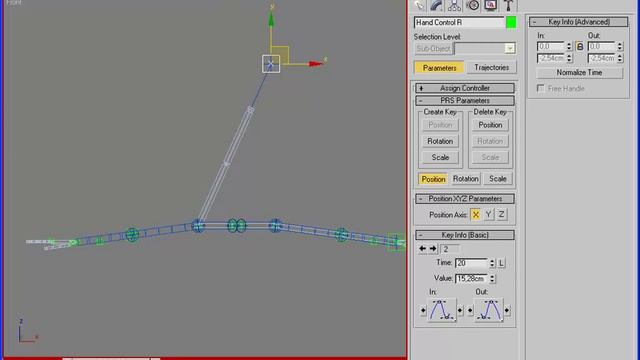Open the Utilities hammer panel tab
Viewport: 640px width, 360px height.
508,5
